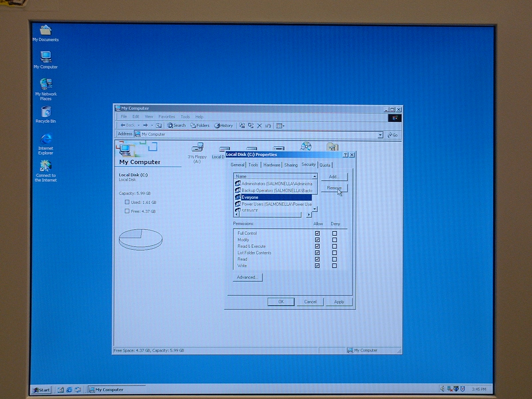Click the Remove button
The height and width of the screenshot is (399, 532).
[334, 188]
